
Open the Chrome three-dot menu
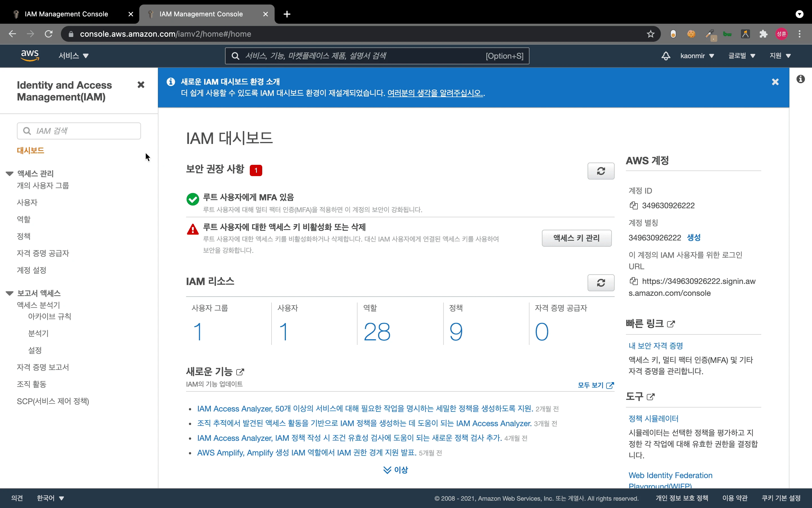[800, 34]
